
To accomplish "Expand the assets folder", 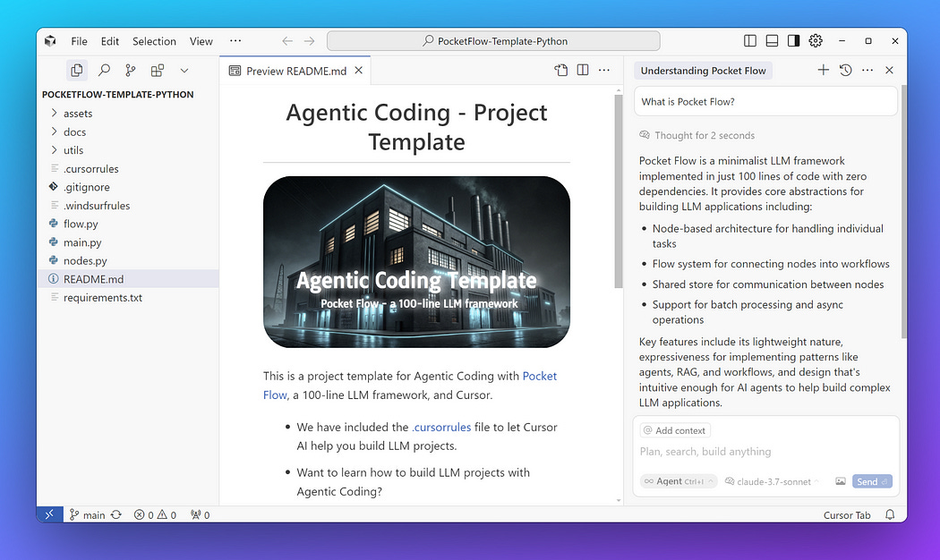I will (79, 113).
